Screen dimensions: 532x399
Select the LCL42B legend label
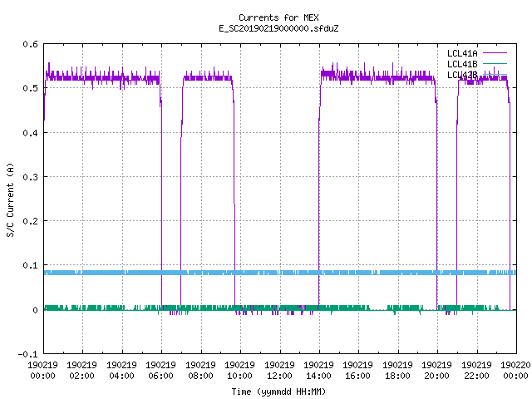pyautogui.click(x=462, y=75)
